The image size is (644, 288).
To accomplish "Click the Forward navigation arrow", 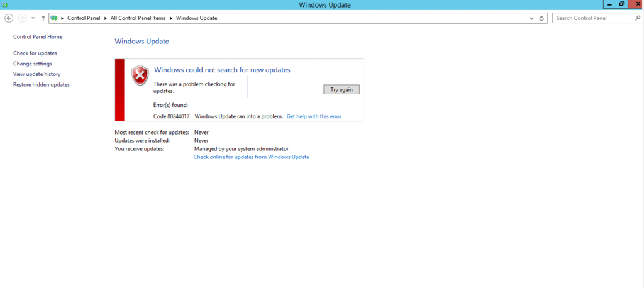I will tap(23, 18).
